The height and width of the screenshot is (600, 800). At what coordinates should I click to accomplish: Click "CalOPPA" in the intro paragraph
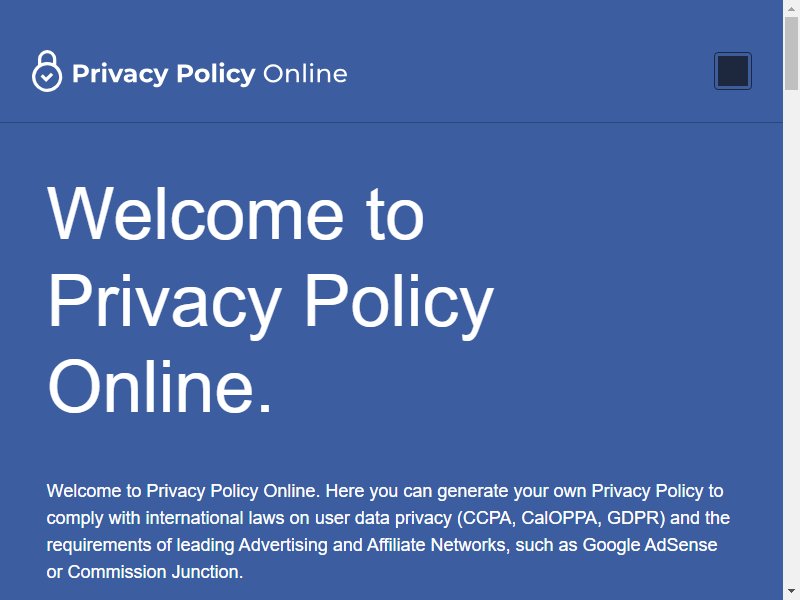coord(559,518)
